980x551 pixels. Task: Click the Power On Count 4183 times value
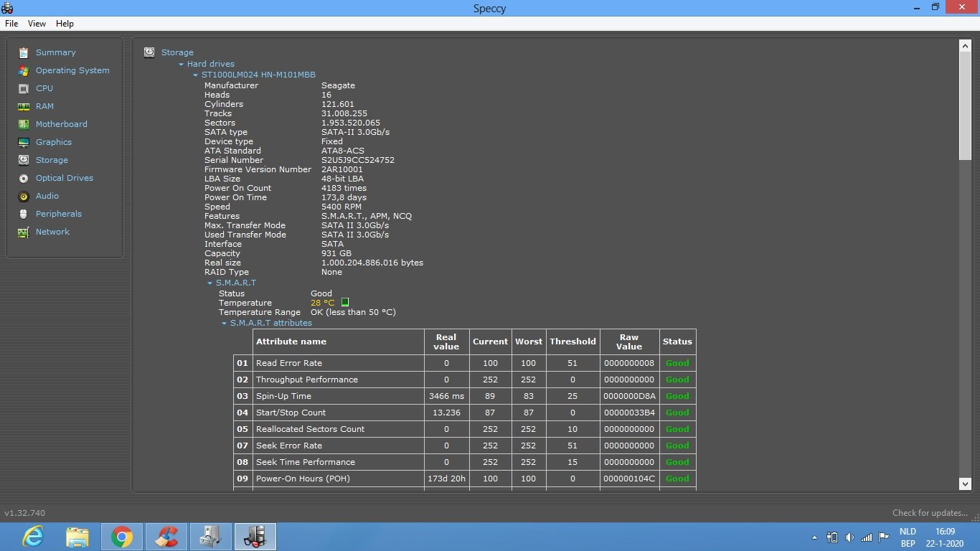[x=344, y=188]
